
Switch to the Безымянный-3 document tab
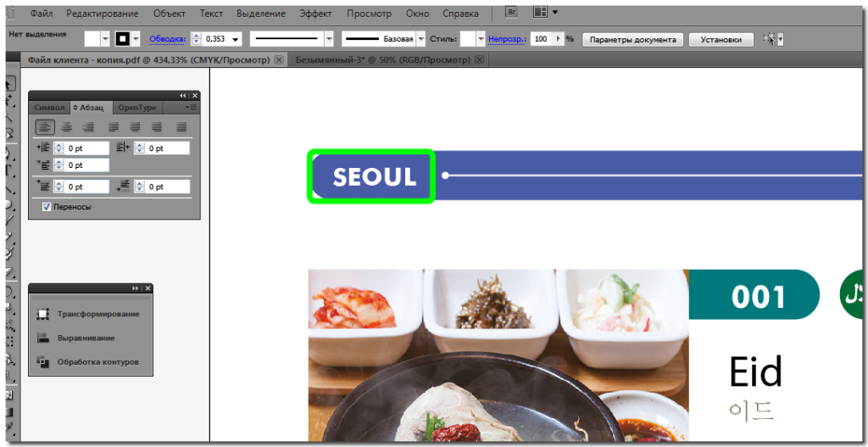383,59
